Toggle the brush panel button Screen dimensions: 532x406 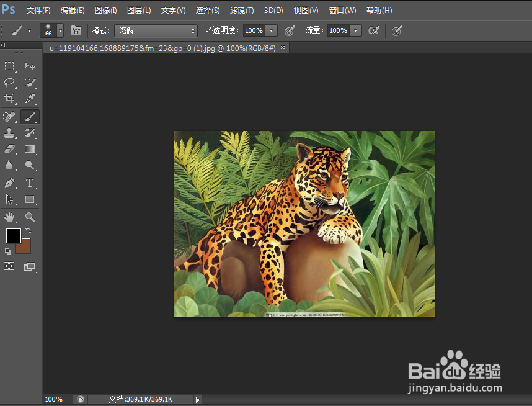point(76,31)
